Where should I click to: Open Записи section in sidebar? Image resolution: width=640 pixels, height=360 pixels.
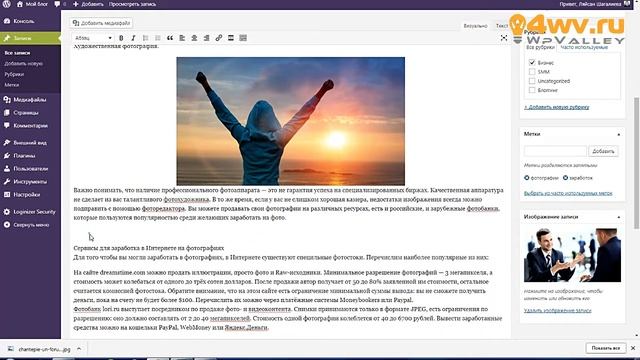tap(30, 38)
